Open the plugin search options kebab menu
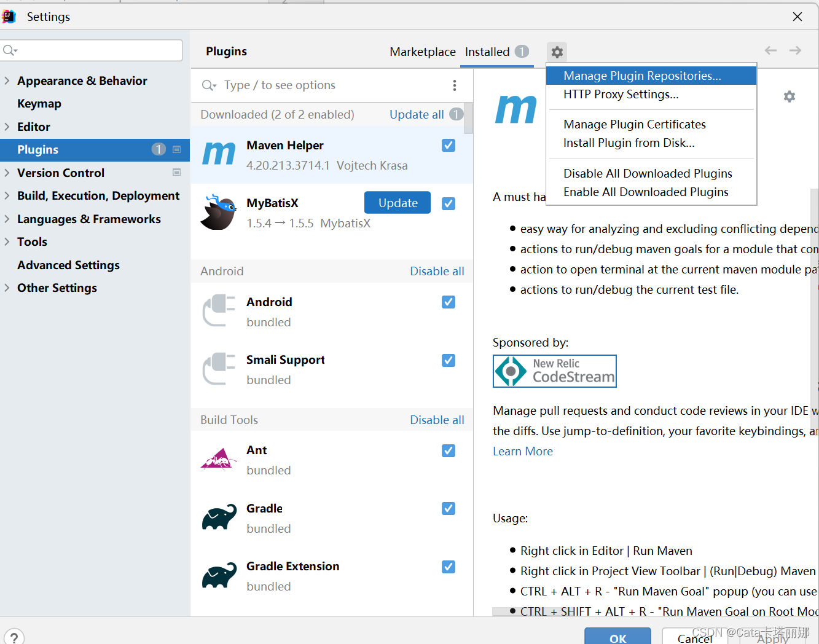The width and height of the screenshot is (819, 644). (x=454, y=85)
